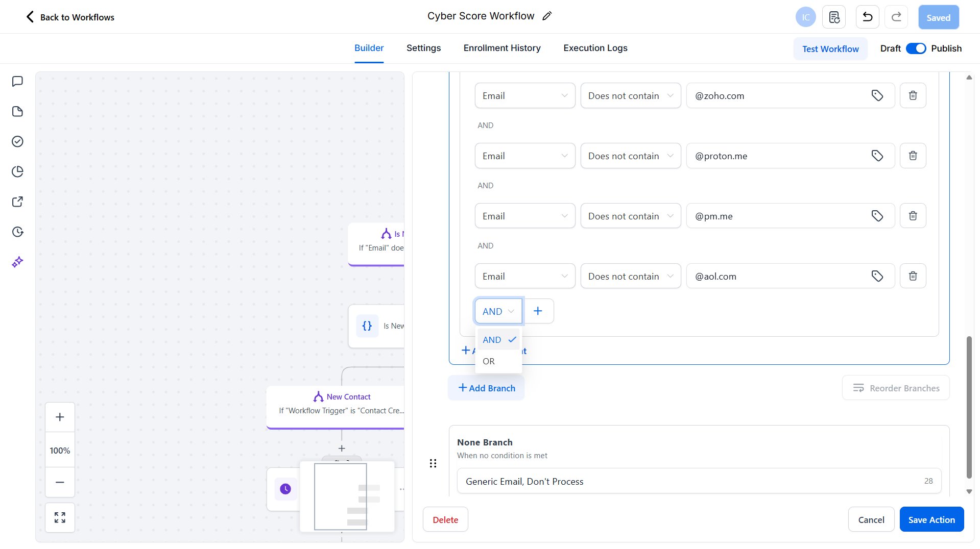Screen dimensions: 980x549
Task: Click Test Workflow button
Action: [x=830, y=48]
